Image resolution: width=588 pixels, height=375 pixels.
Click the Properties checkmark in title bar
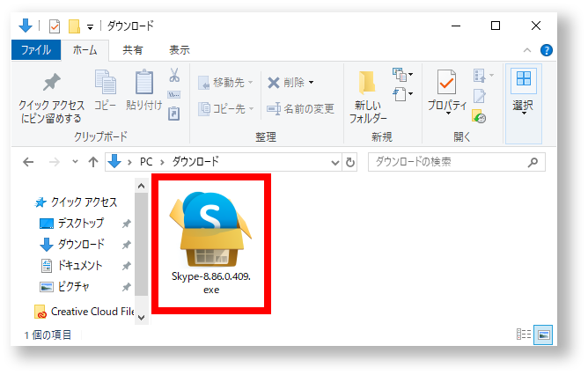(x=55, y=26)
